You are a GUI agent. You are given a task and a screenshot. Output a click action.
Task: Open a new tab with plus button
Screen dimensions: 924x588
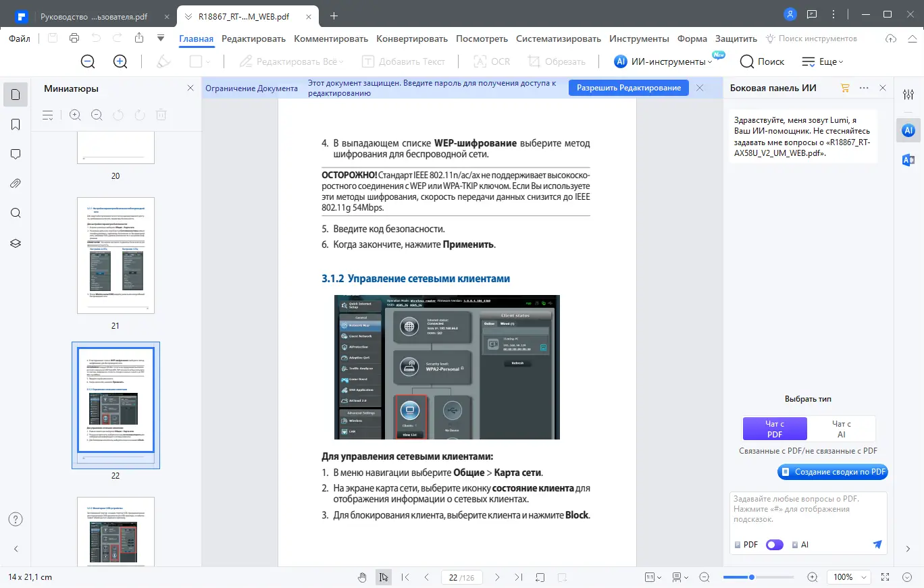(x=334, y=16)
